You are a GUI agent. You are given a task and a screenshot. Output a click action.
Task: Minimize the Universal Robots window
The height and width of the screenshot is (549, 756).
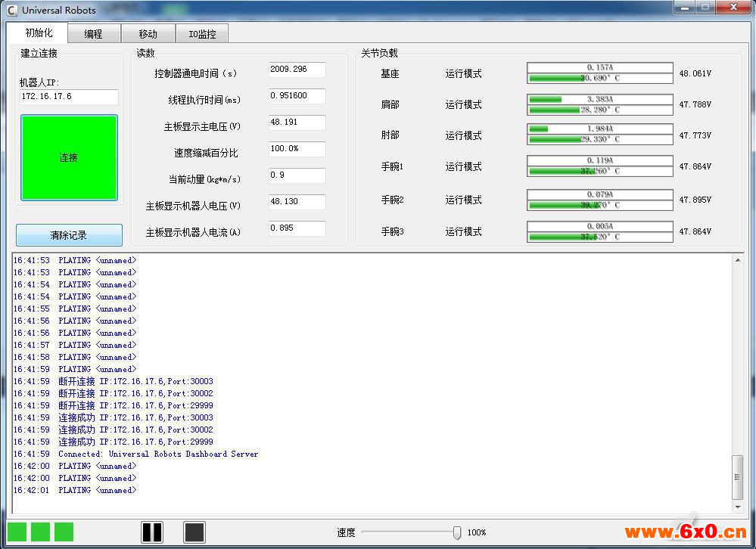click(685, 8)
